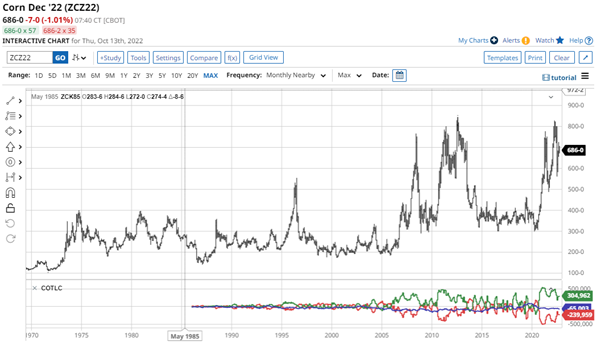The width and height of the screenshot is (605, 363).
Task: Select the 5Y range
Action: click(x=162, y=76)
